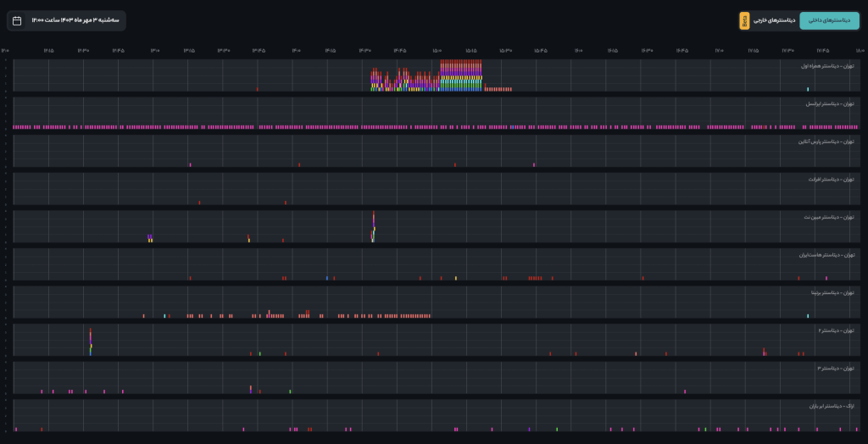Viewport: 868px width, 444px height.
Task: Click the green marker in دیتاسنتر ۲ row
Action: (259, 354)
